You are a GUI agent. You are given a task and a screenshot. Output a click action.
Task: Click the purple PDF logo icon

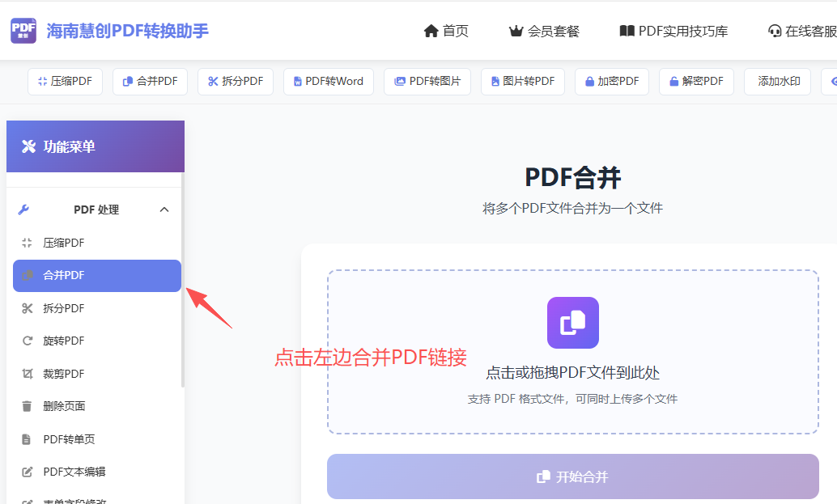[x=23, y=31]
